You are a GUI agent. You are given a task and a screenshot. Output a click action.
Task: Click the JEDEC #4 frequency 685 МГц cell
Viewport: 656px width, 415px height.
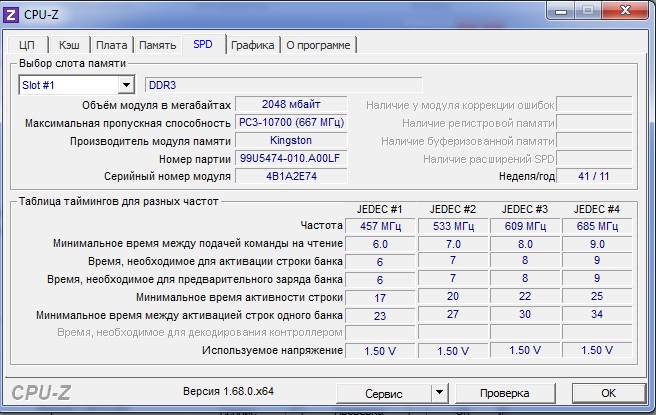pyautogui.click(x=596, y=226)
